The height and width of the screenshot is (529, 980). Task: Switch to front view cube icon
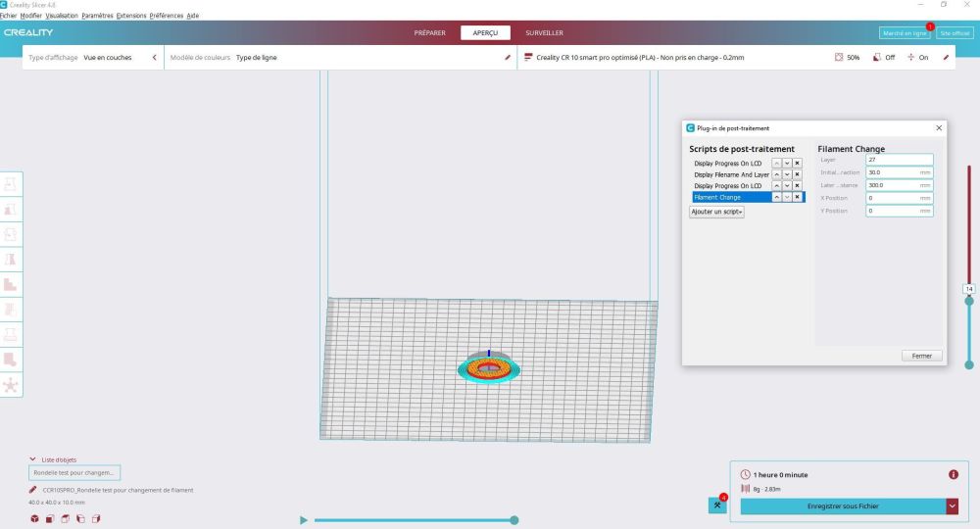(x=50, y=518)
